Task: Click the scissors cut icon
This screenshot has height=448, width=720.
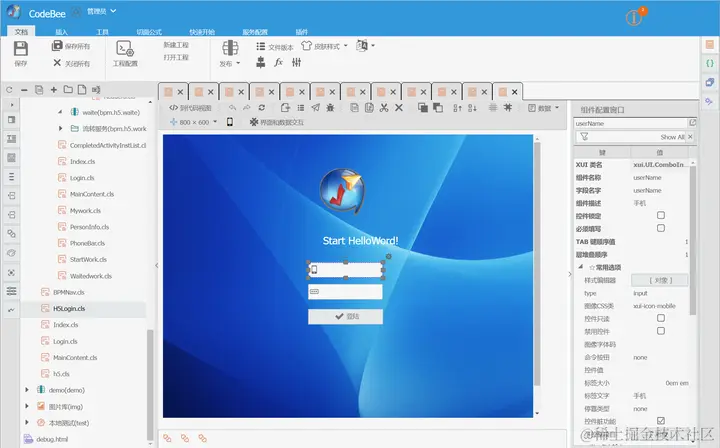Action: pos(384,107)
